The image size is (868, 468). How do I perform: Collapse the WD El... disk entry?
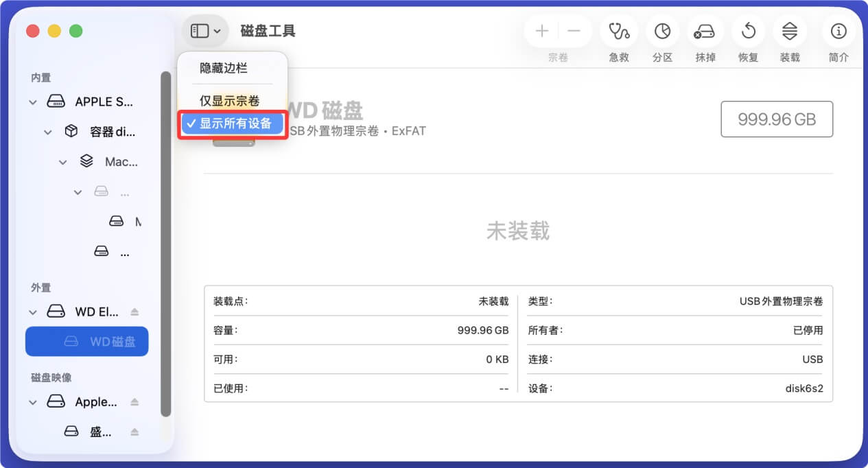(x=33, y=311)
